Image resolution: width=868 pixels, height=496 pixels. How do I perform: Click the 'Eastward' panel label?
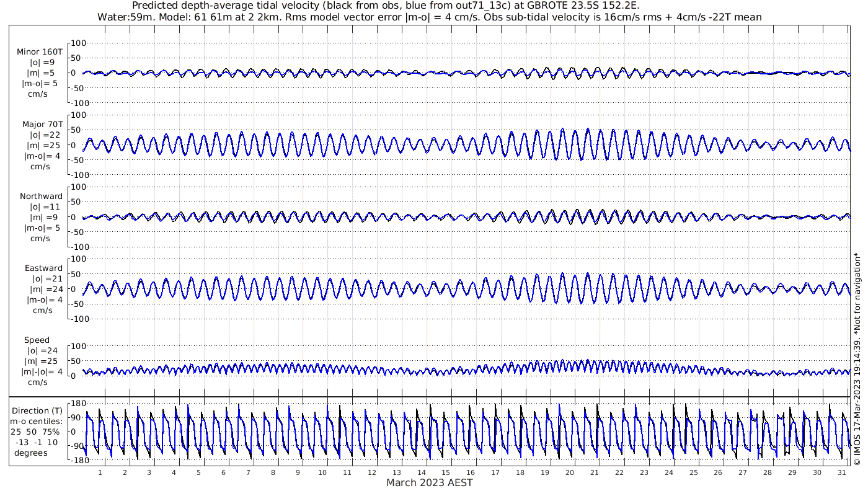pos(43,268)
